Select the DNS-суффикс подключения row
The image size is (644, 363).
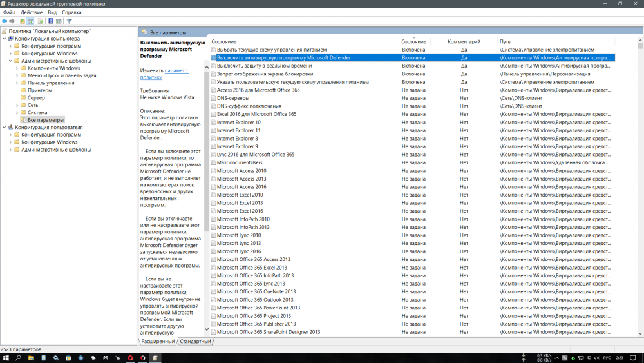[x=412, y=106]
